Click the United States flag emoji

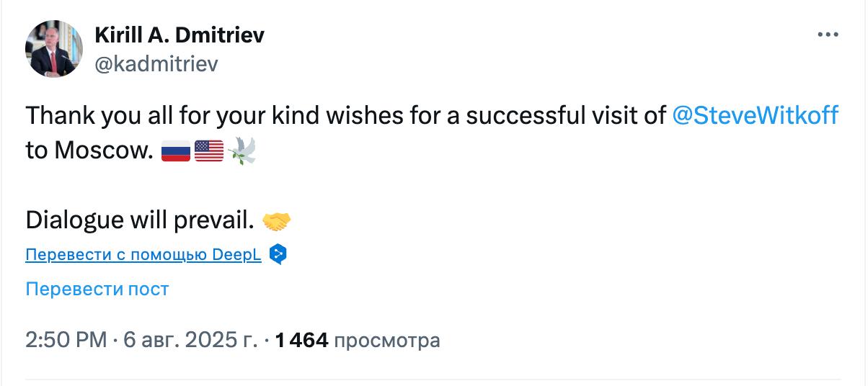(209, 152)
